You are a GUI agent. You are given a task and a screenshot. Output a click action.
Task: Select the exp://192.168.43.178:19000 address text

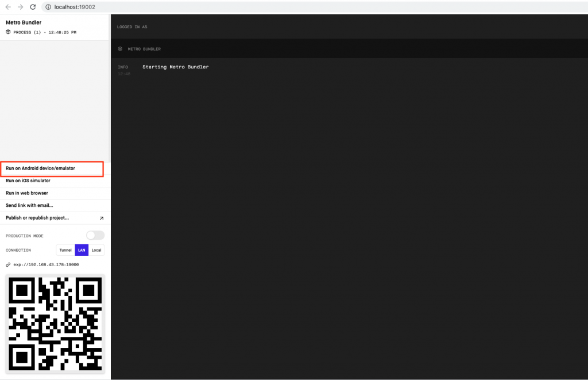46,264
